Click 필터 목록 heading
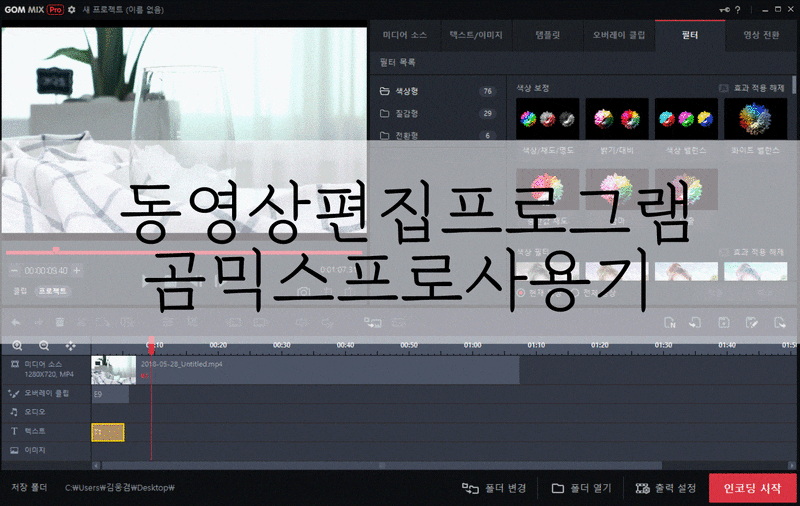Screen dimensions: 800x506 coord(397,62)
